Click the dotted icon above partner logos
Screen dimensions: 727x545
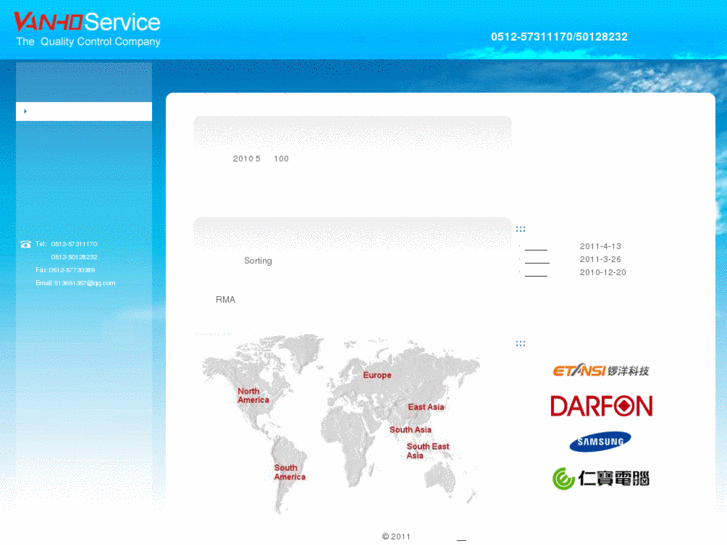[521, 344]
